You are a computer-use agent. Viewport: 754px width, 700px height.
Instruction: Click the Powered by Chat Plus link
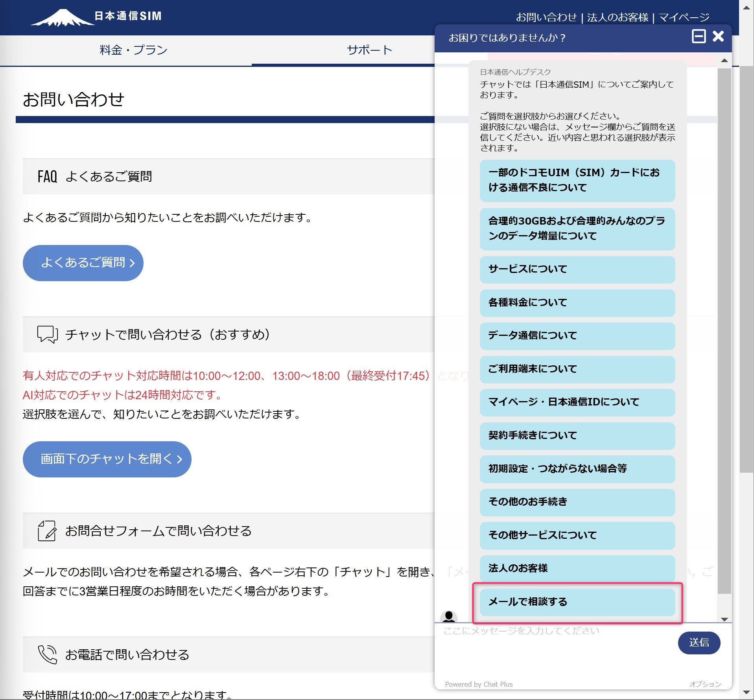click(x=479, y=684)
